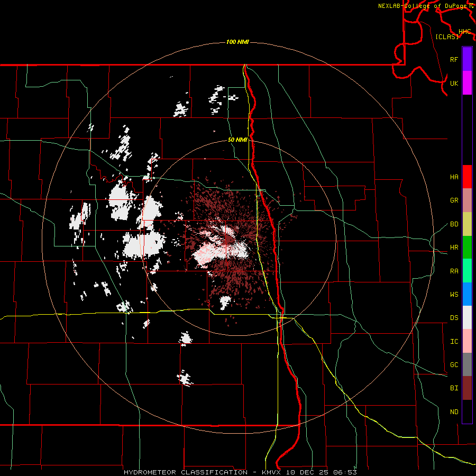This screenshot has height=476, width=476.
Task: Click the DS legend label
Action: pos(454,317)
